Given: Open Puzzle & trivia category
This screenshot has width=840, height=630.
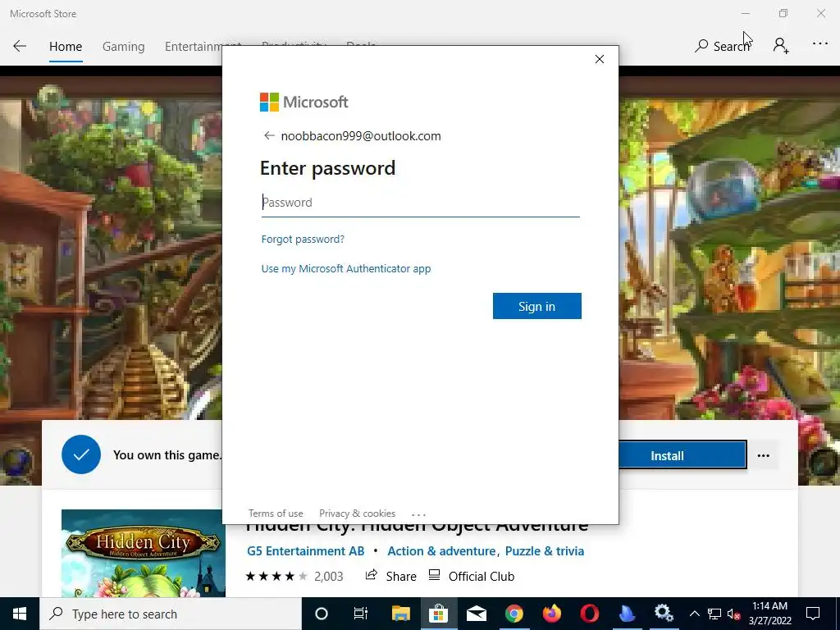Looking at the screenshot, I should point(545,550).
